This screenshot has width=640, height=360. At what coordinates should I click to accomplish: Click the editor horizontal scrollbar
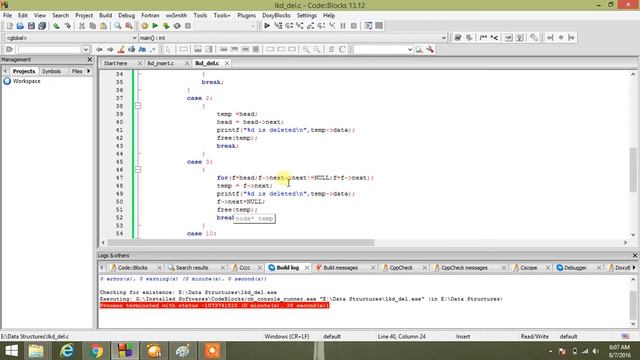[x=240, y=242]
